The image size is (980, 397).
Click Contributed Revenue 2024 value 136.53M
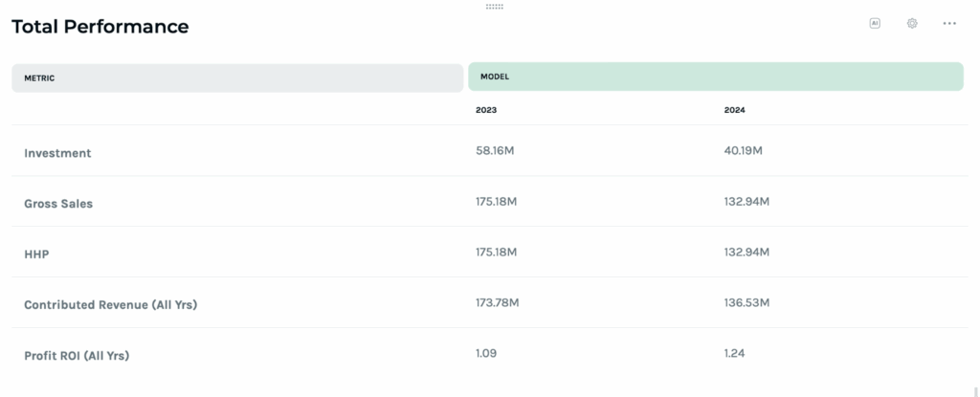tap(746, 302)
